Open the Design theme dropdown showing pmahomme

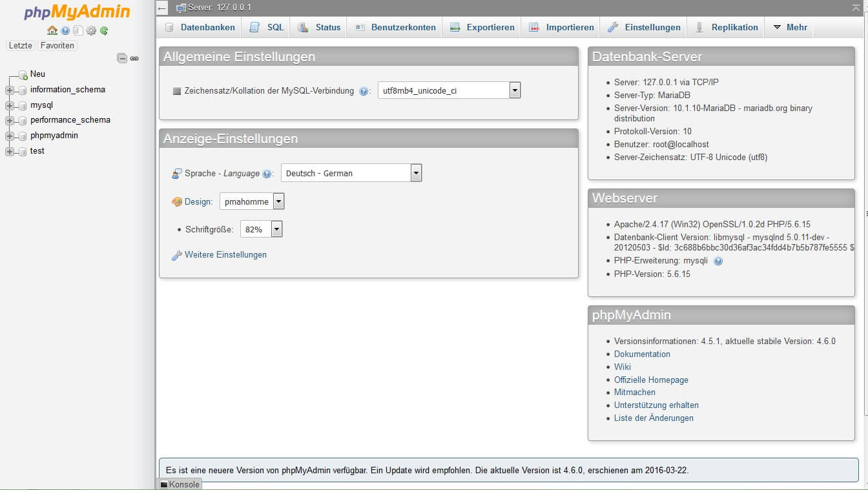(x=252, y=201)
